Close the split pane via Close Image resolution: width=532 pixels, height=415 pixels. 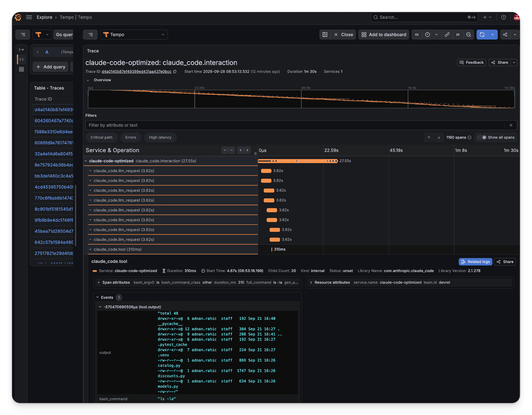343,35
